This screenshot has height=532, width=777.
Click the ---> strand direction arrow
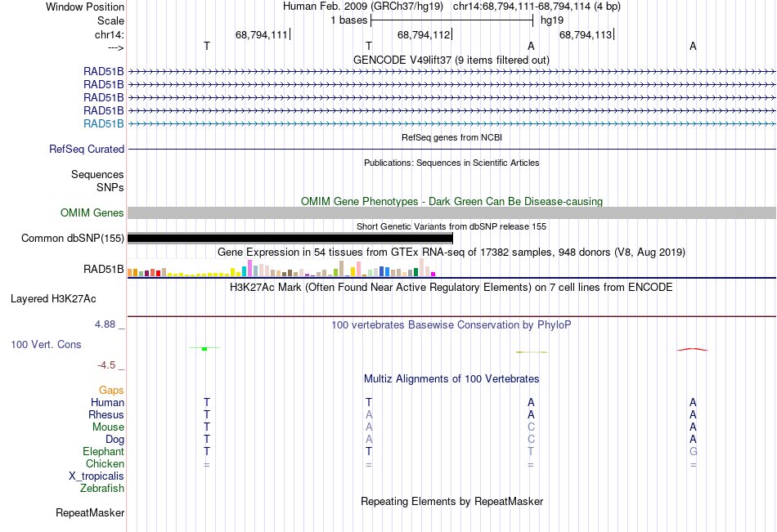point(116,47)
